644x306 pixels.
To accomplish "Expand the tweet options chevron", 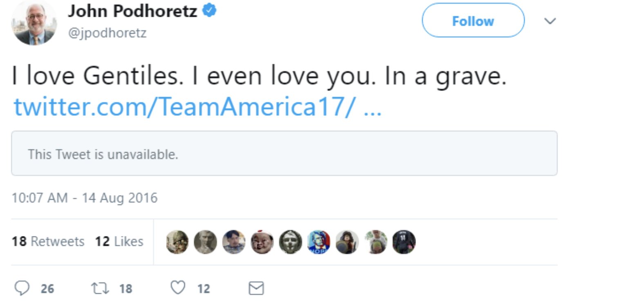I will click(550, 21).
